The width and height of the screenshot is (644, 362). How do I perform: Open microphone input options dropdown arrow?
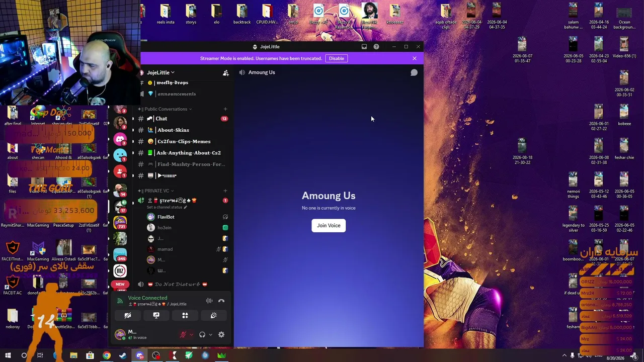[191, 335]
